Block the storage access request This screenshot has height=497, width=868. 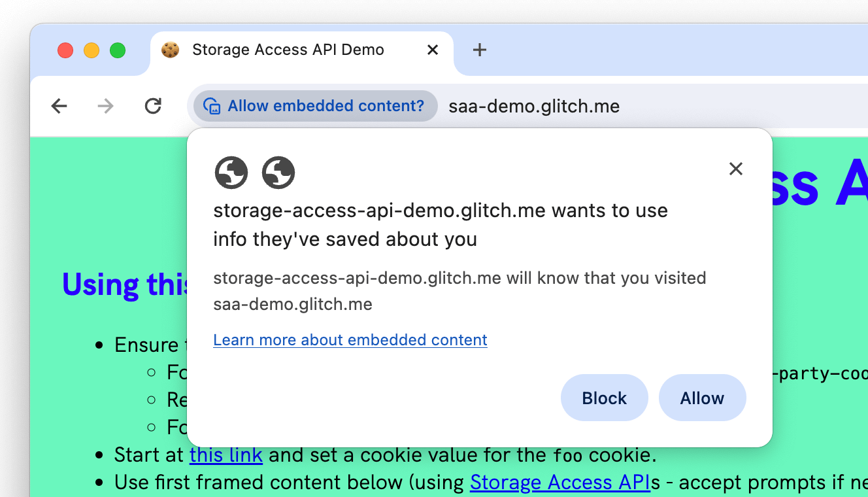coord(604,397)
